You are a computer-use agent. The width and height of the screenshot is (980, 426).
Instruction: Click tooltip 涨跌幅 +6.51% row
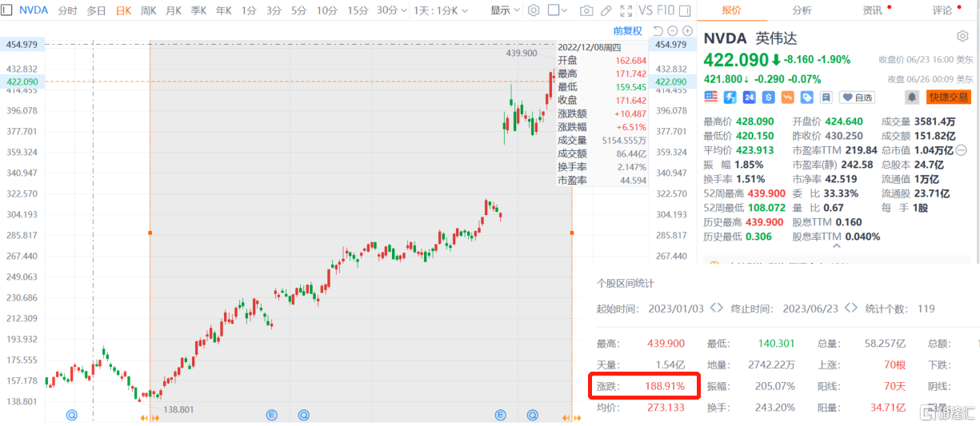pyautogui.click(x=602, y=126)
